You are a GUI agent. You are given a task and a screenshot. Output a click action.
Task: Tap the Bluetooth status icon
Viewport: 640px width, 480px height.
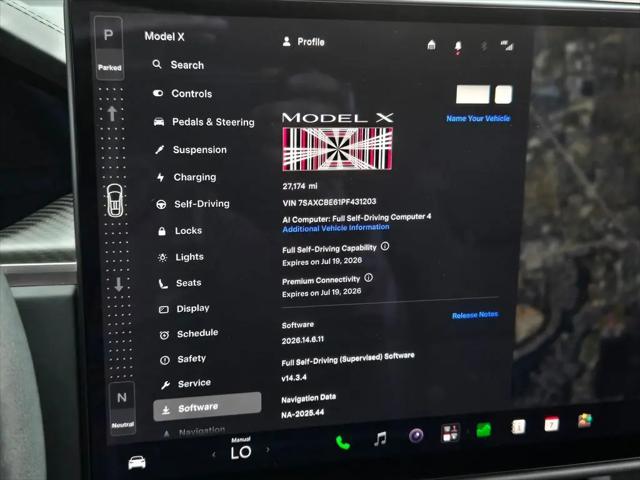(x=484, y=46)
